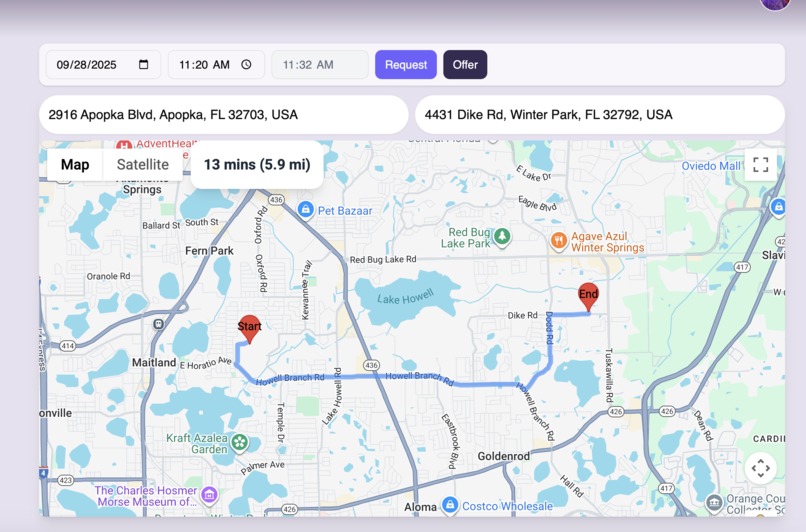Image resolution: width=806 pixels, height=532 pixels.
Task: Select the Eagle Blvd label
Action: pos(537,203)
